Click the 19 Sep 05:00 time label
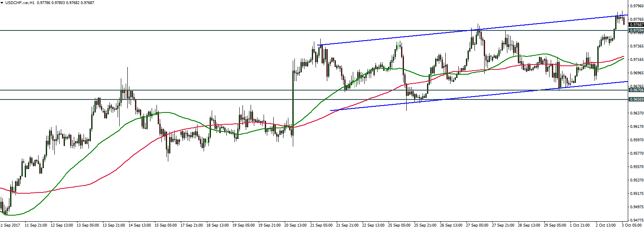The image size is (644, 229). click(x=243, y=225)
